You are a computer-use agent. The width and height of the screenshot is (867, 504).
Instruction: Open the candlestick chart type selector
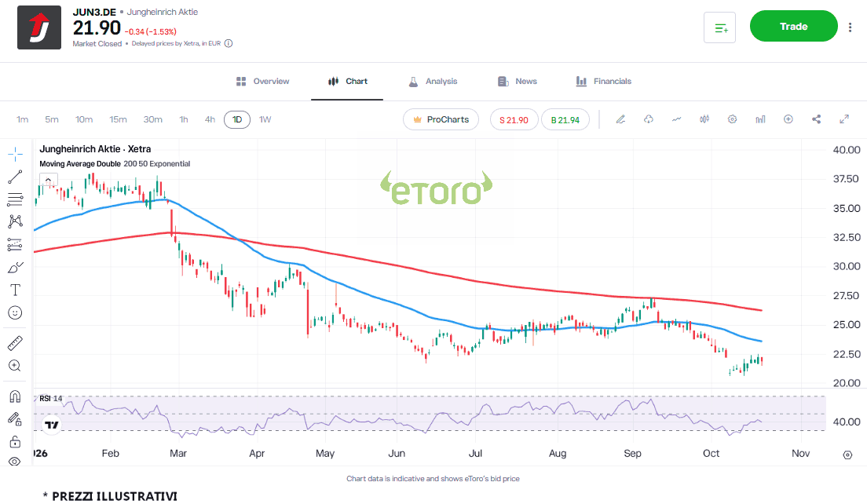click(704, 119)
